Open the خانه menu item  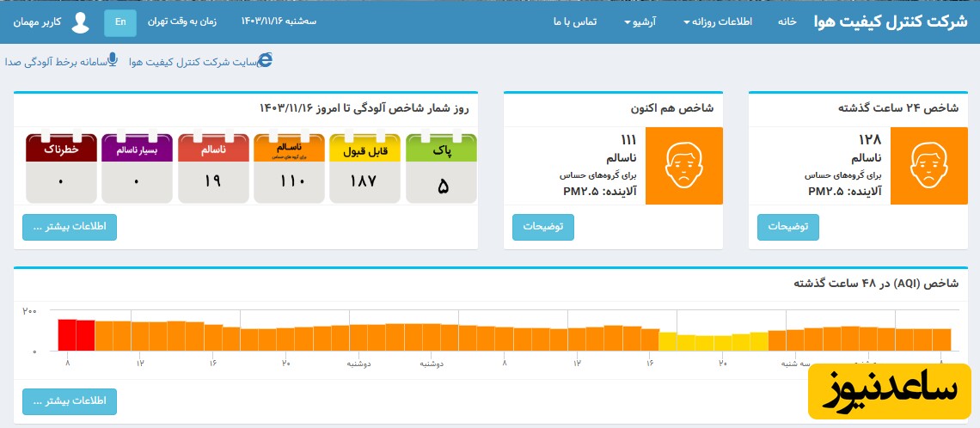(x=787, y=21)
